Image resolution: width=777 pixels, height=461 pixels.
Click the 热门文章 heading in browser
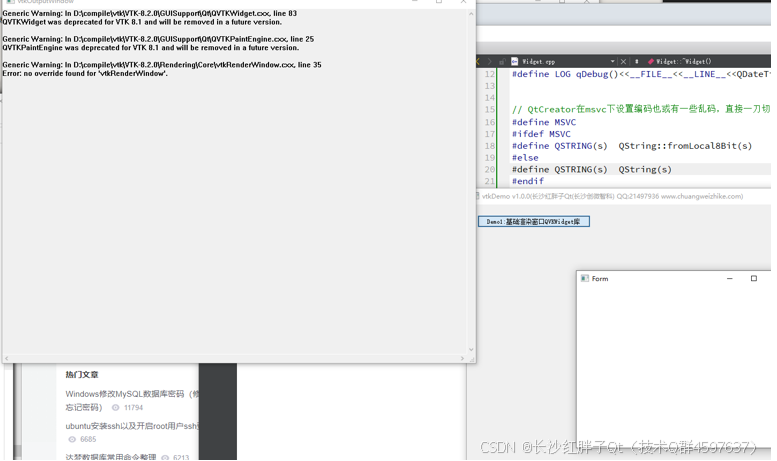pos(82,375)
